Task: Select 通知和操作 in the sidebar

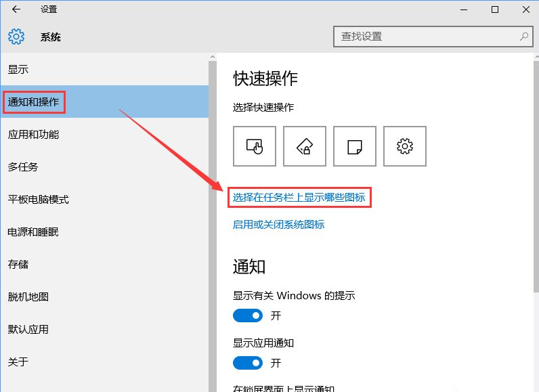Action: point(33,102)
